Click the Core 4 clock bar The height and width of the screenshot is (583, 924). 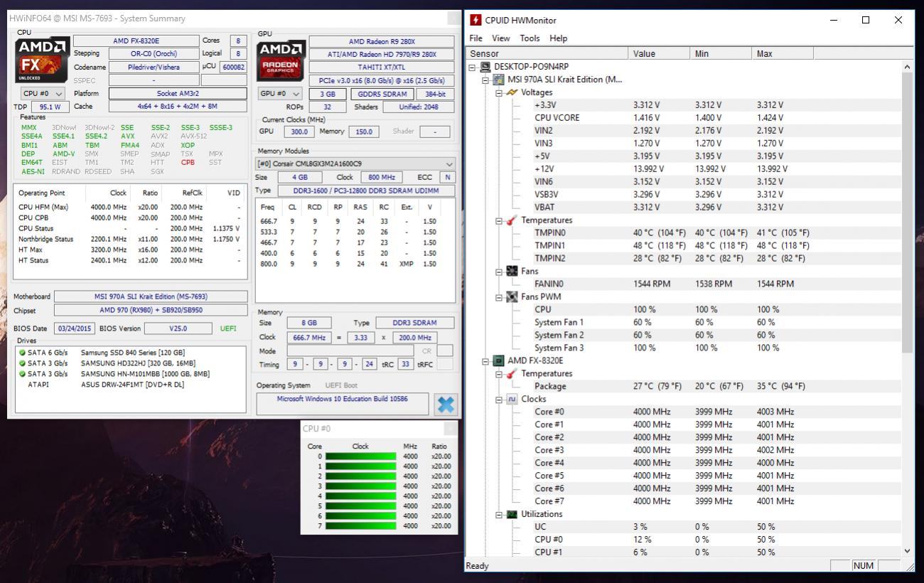tap(361, 496)
